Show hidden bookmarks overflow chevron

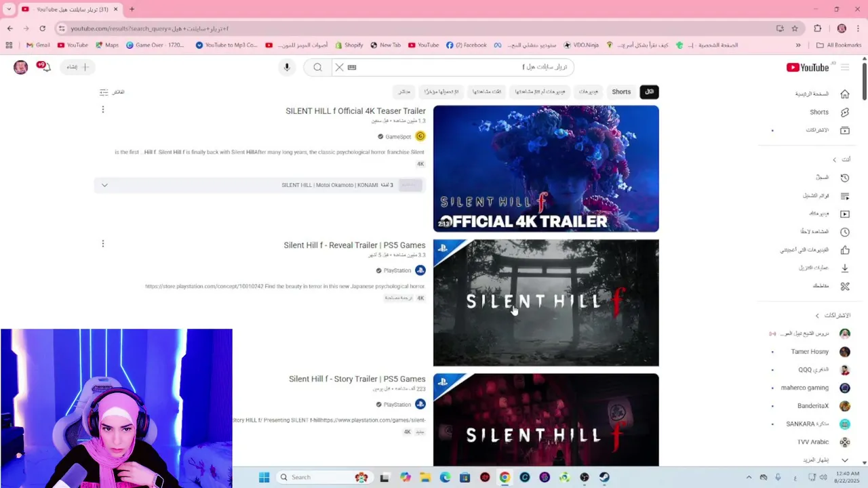click(x=798, y=45)
